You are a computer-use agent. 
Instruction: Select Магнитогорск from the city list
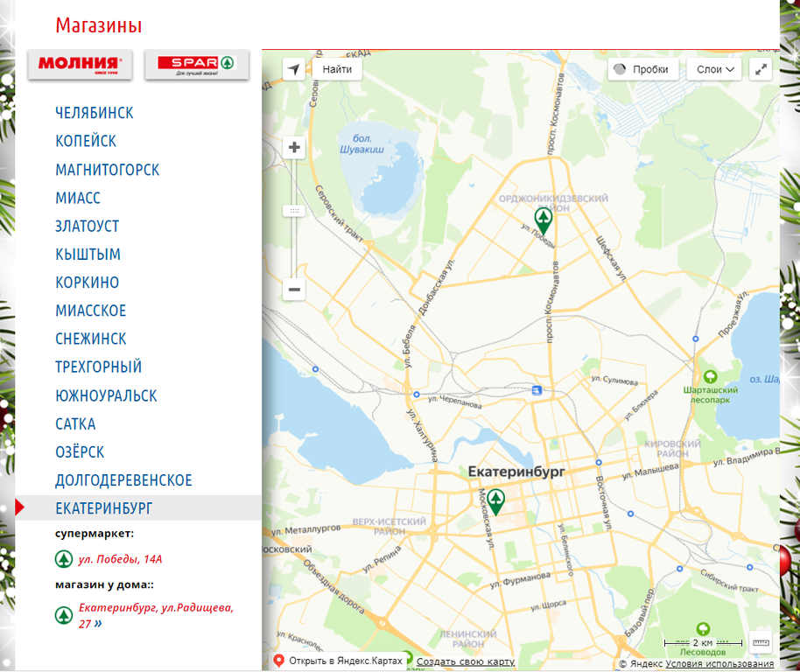108,170
